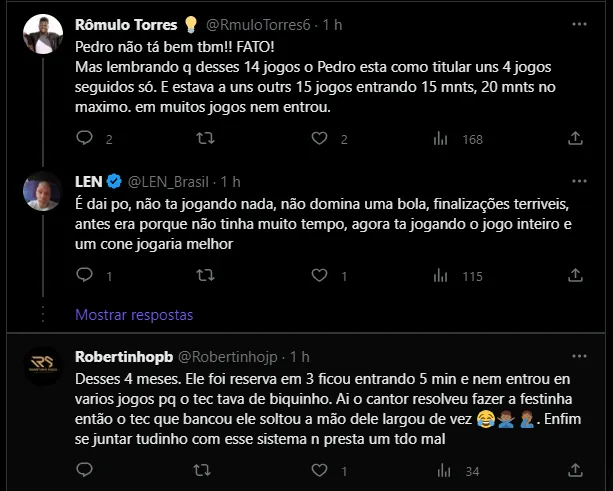Open LEN's profile picture

44,194
